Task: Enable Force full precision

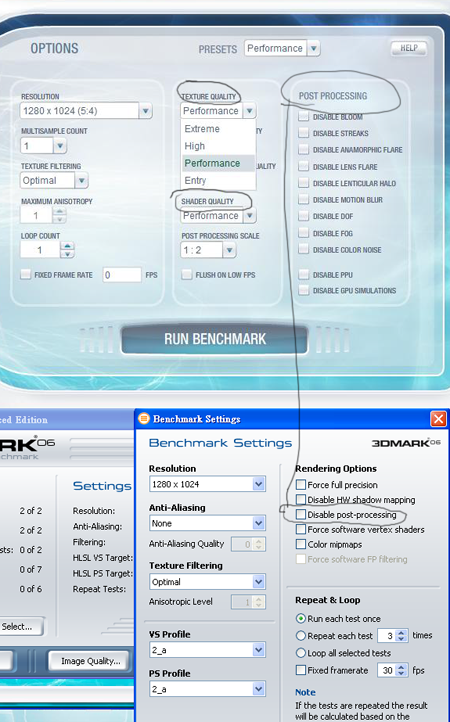Action: (x=301, y=484)
